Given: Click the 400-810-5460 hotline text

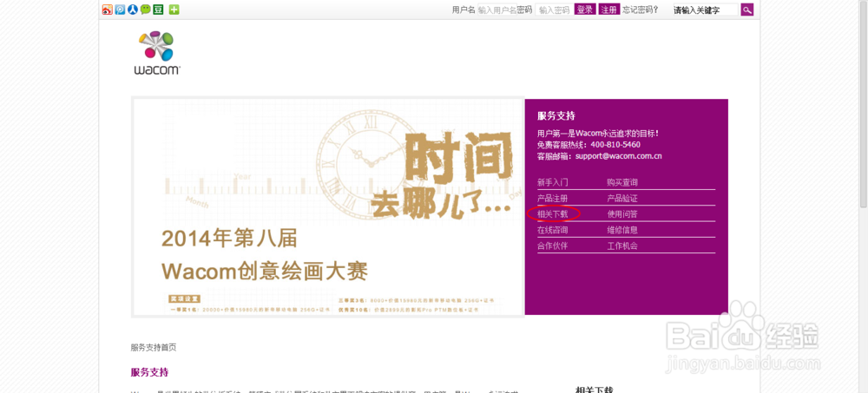Looking at the screenshot, I should tap(615, 145).
